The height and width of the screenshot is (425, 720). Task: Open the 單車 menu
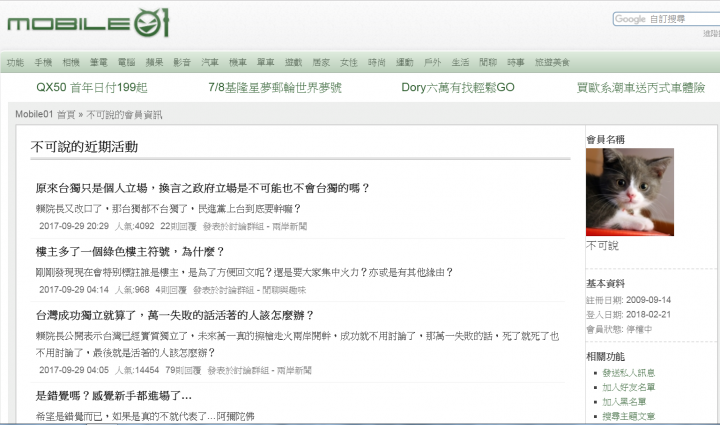point(265,62)
